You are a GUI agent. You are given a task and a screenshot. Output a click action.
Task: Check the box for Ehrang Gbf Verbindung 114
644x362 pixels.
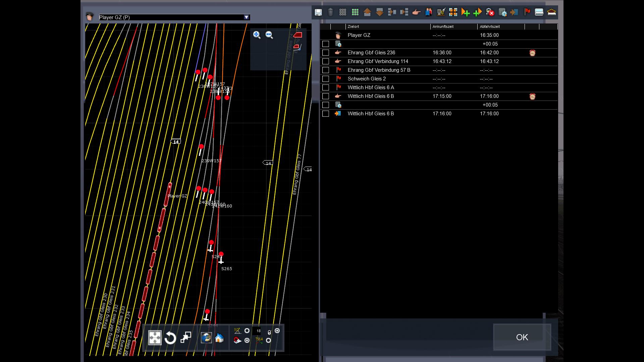325,61
